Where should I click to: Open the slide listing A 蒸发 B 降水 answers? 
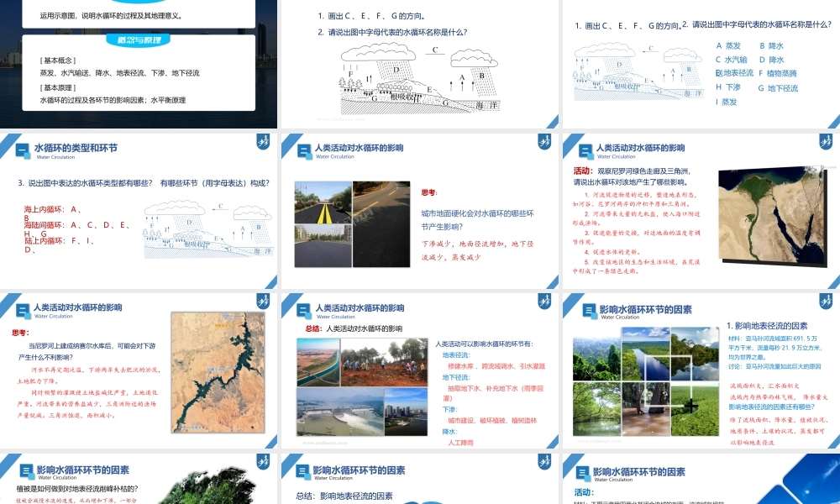click(x=701, y=65)
